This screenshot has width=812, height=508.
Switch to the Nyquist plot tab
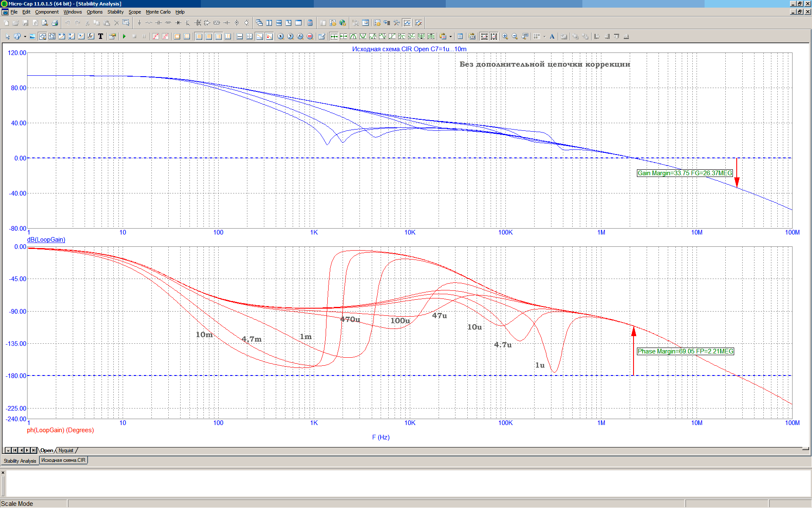click(x=66, y=450)
